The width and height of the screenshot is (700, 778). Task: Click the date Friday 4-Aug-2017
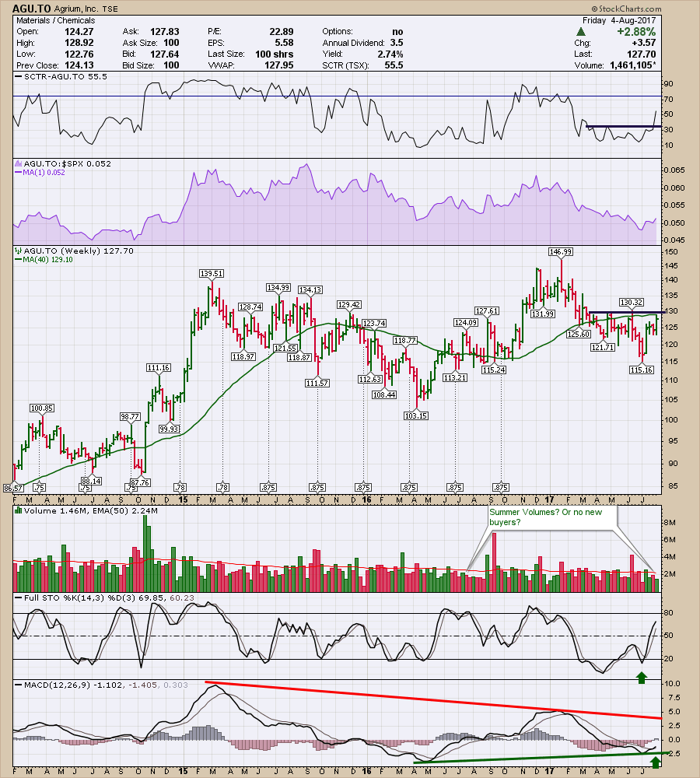point(618,20)
